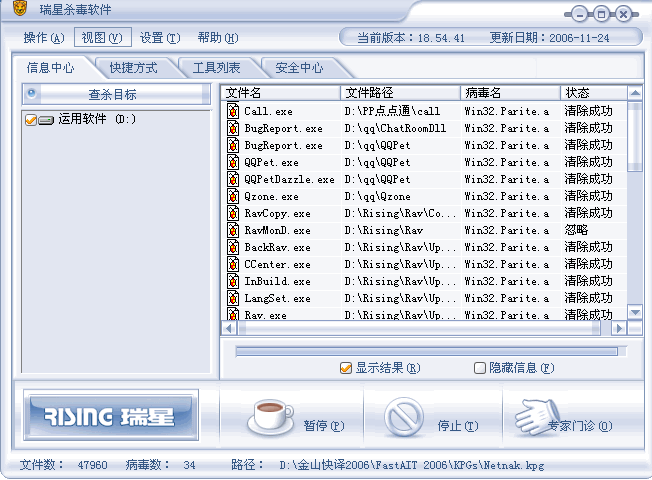Click file icon of BugReport.exe in ChatRoomDll row
652x480 pixels.
(233, 128)
